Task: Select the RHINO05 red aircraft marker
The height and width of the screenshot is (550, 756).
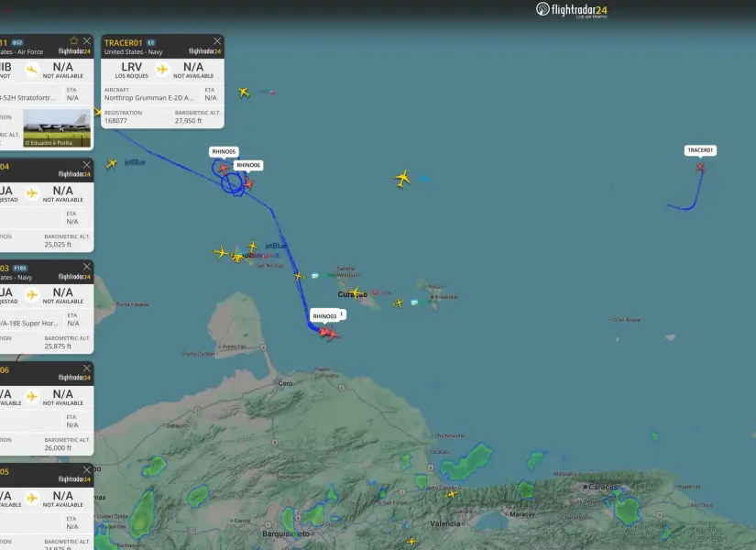Action: (x=224, y=168)
